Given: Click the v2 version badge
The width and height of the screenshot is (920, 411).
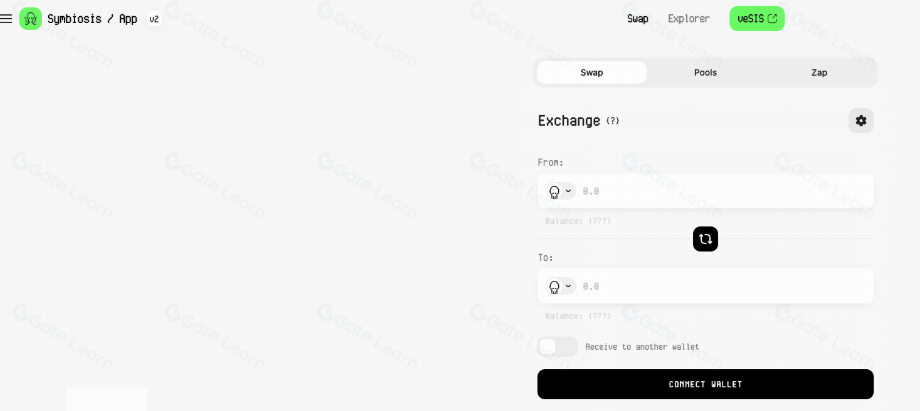Looking at the screenshot, I should [154, 19].
